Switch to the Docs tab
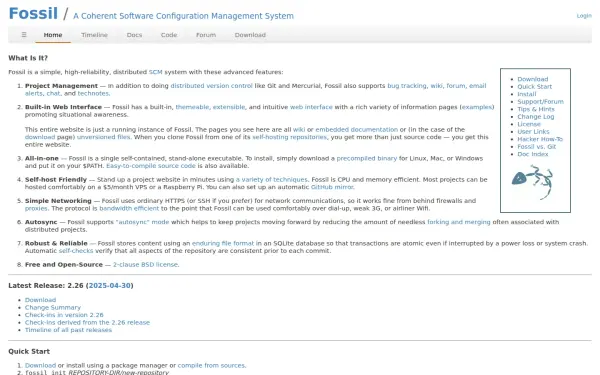The image size is (600, 375). click(x=134, y=35)
